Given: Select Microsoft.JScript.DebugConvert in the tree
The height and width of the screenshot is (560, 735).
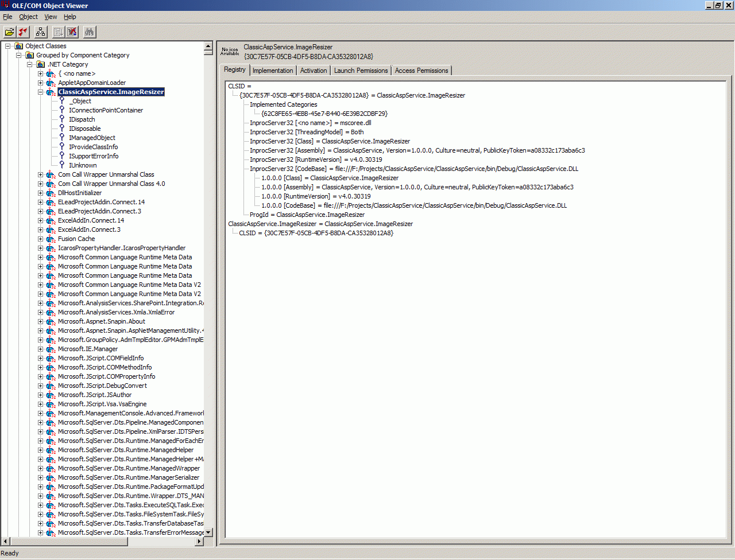Looking at the screenshot, I should tap(102, 386).
